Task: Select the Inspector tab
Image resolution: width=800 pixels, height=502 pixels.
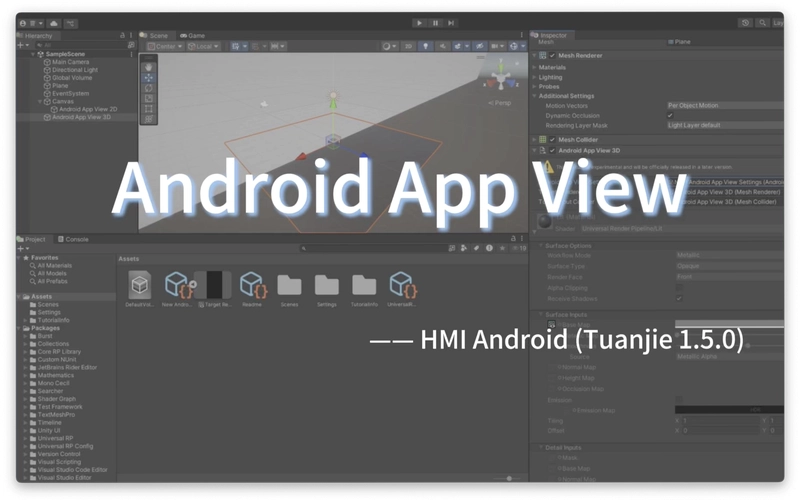Action: [x=550, y=35]
